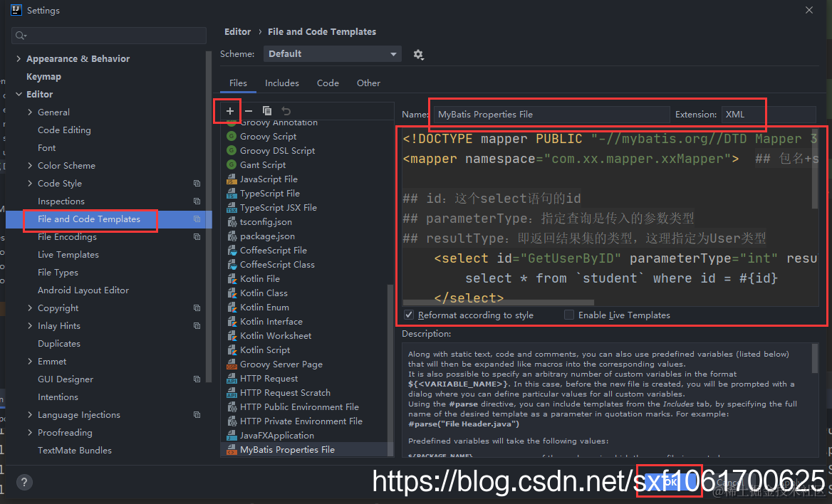
Task: Switch to the Code tab
Action: [328, 83]
